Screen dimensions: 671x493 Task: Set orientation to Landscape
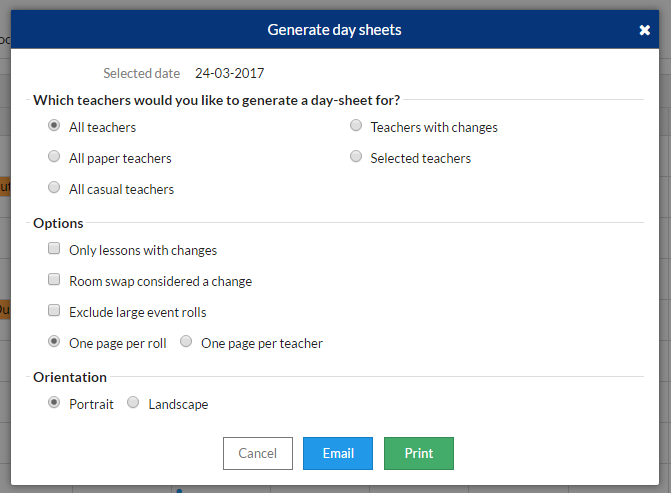point(133,403)
